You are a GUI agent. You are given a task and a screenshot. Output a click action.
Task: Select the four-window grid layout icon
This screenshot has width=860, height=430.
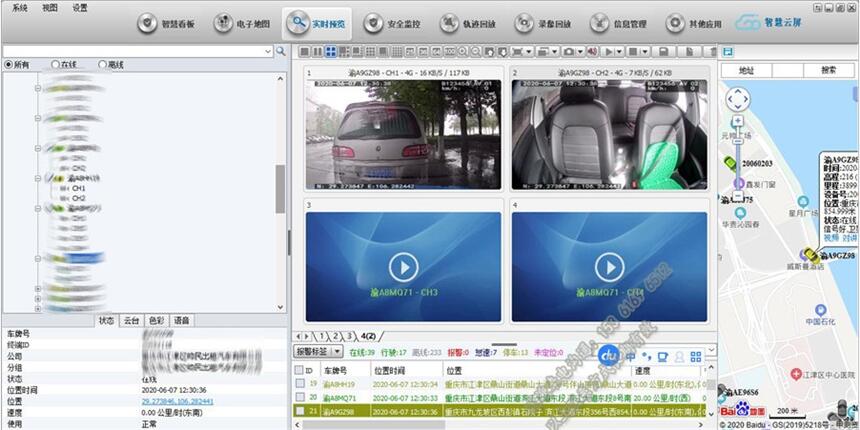tap(331, 51)
